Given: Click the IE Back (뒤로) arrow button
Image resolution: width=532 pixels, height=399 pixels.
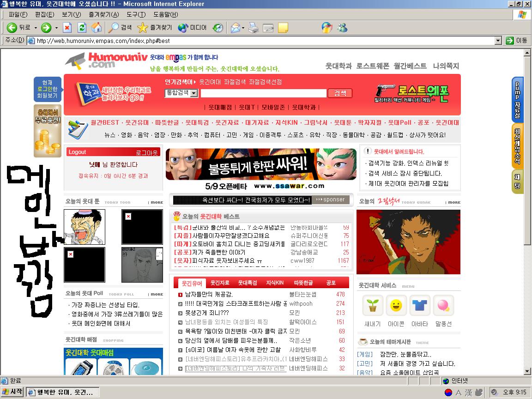Looking at the screenshot, I should pos(12,28).
